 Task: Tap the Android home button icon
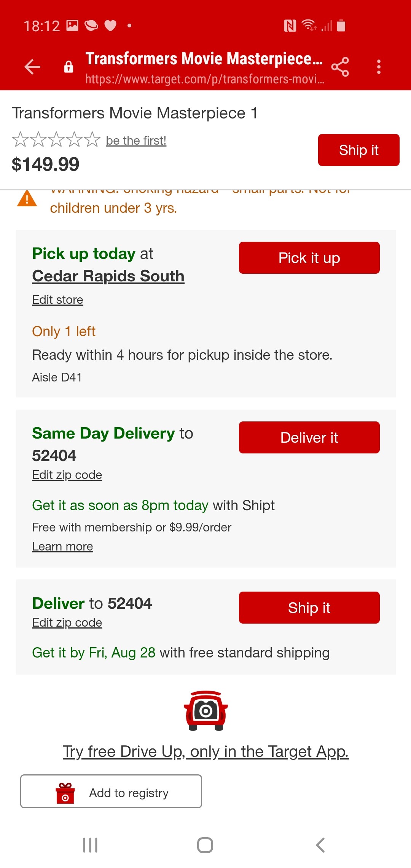205,845
